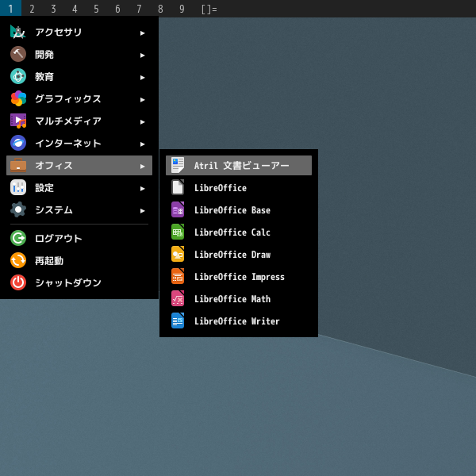Click the LibreOffice start center icon
The image size is (476, 476).
[x=178, y=187]
